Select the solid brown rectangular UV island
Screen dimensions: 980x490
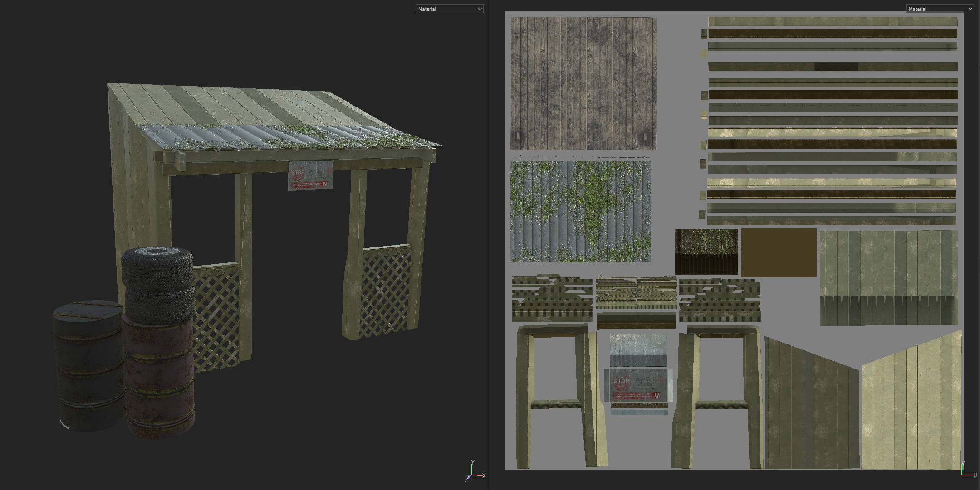click(x=778, y=254)
